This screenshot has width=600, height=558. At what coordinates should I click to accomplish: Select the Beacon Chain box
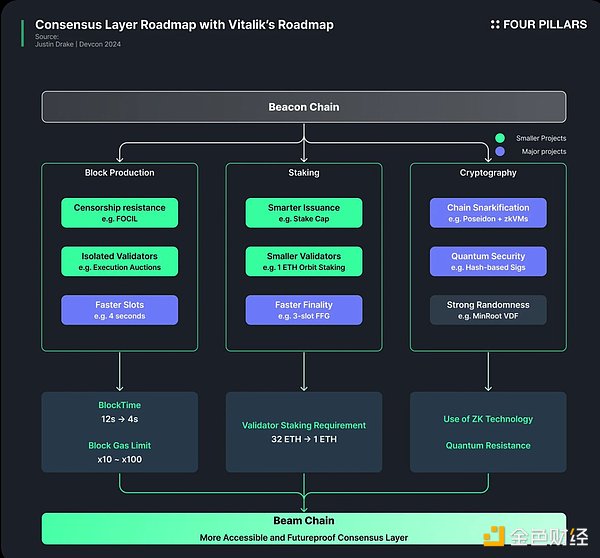303,107
